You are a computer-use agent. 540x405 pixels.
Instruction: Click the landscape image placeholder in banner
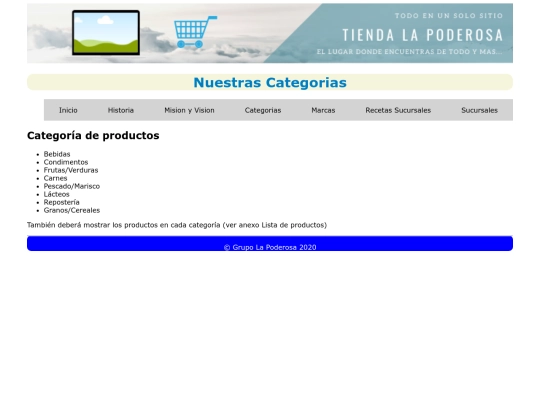106,32
